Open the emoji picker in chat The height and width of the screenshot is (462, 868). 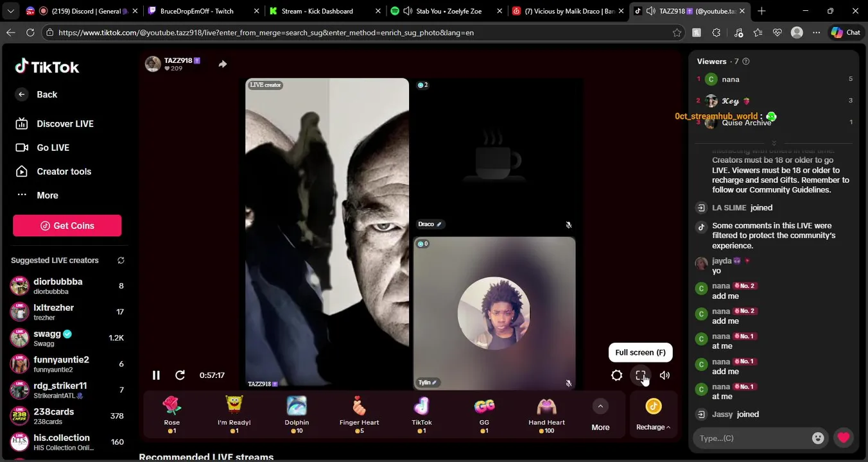(818, 438)
